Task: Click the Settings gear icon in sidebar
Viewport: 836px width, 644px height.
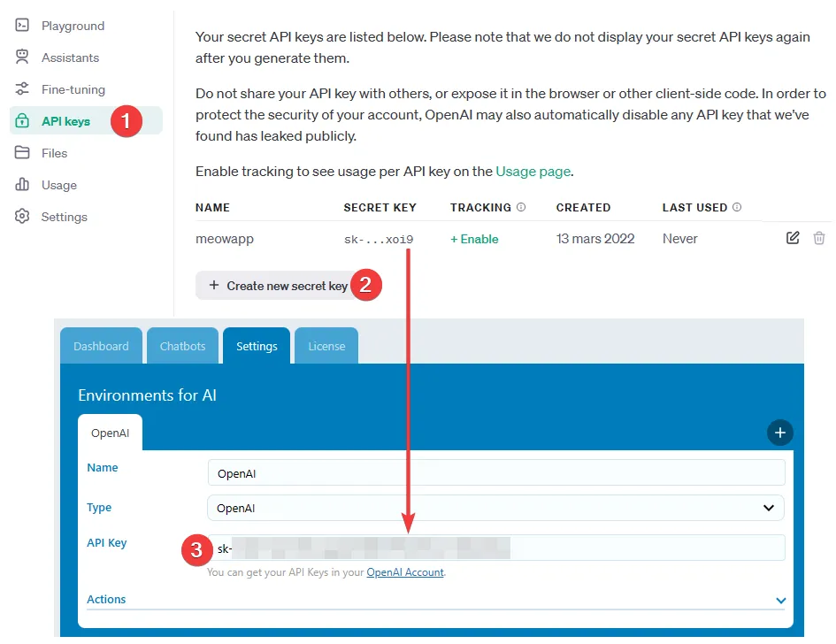Action: tap(22, 216)
